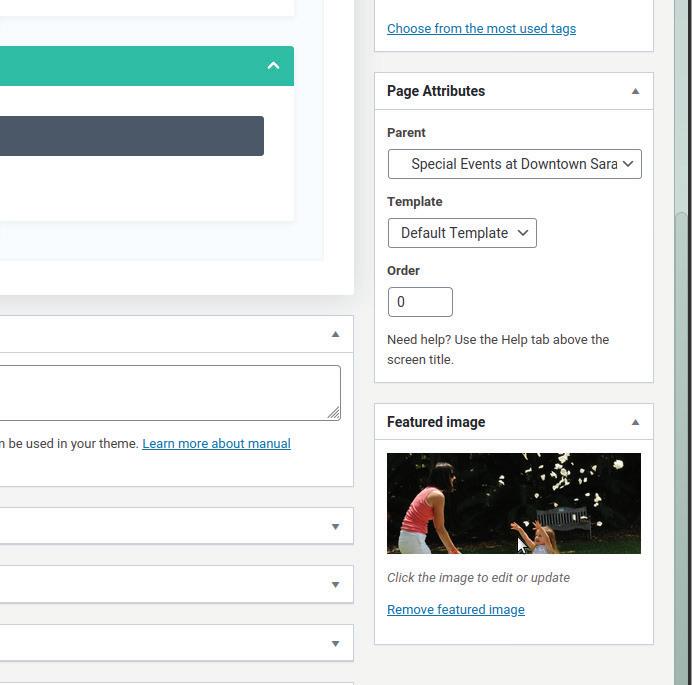Expand the first collapsed panel below excerpt
The image size is (692, 685).
(x=335, y=526)
